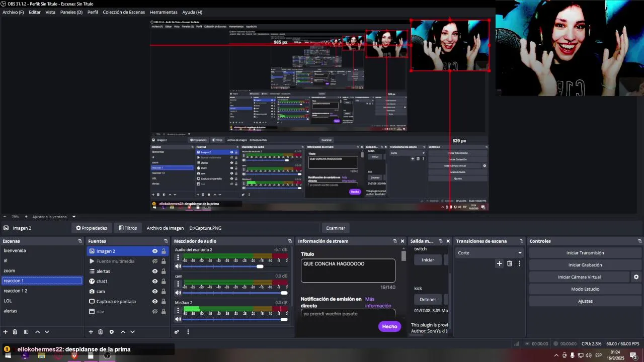
Task: Adjust Mic/Aux 2 volume slider handle
Action: point(284,319)
